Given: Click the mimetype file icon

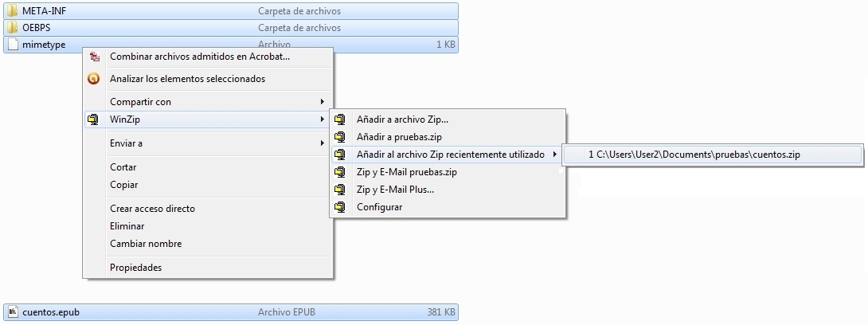Looking at the screenshot, I should 13,45.
